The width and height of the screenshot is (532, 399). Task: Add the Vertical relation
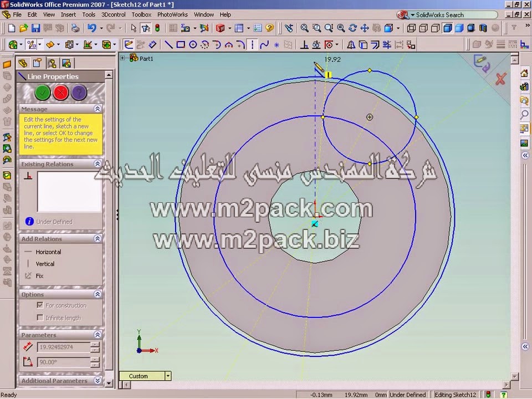click(x=45, y=264)
